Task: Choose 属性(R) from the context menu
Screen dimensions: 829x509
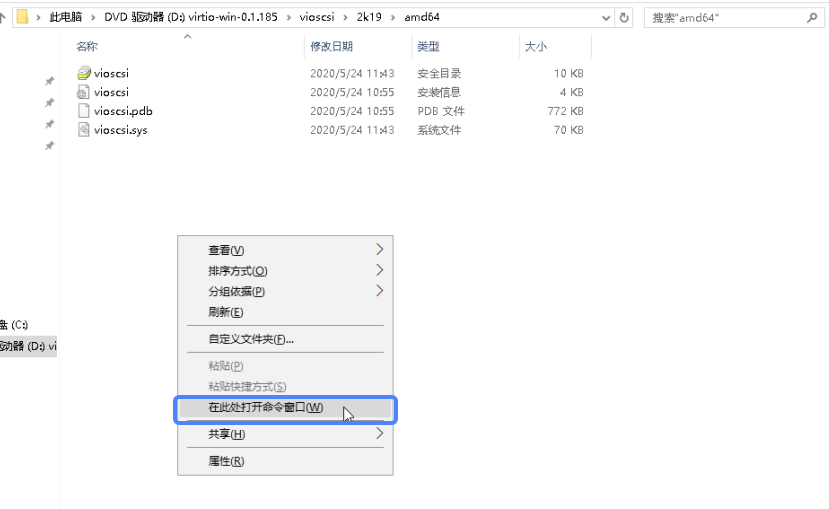Action: [x=285, y=461]
